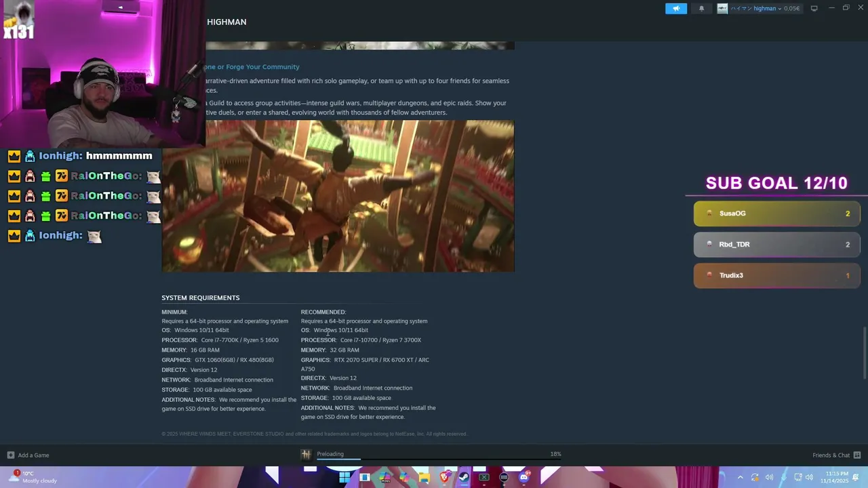
Task: Click the Rbd_TDR sub goal row
Action: tap(776, 245)
